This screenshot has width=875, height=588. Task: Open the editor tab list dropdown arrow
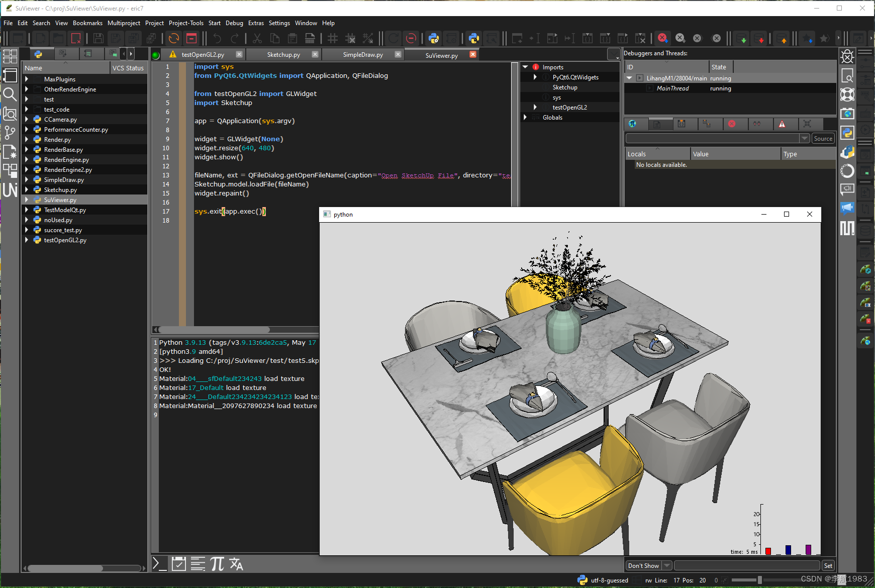click(x=614, y=55)
